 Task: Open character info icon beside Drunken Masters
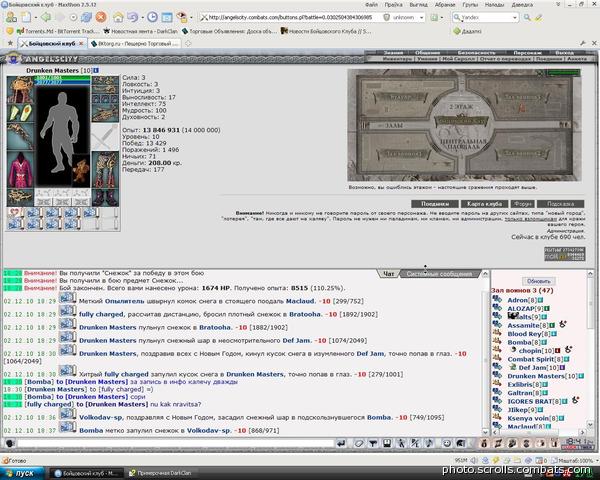(x=96, y=70)
